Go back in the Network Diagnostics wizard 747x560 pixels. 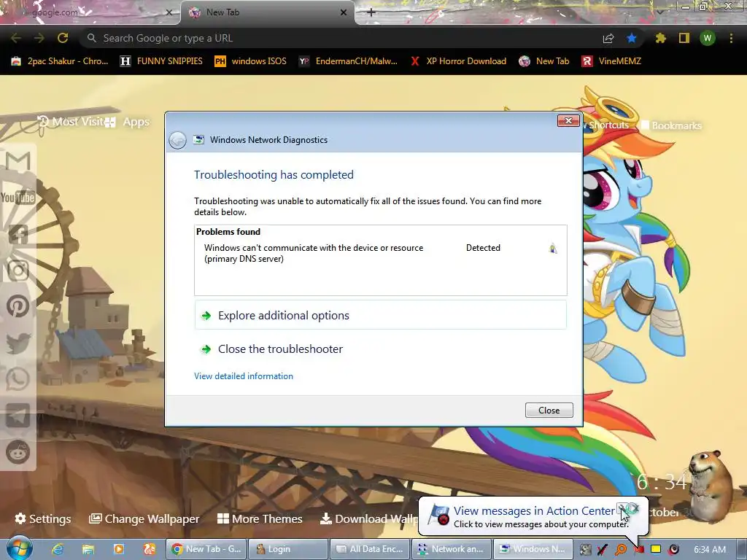coord(178,140)
